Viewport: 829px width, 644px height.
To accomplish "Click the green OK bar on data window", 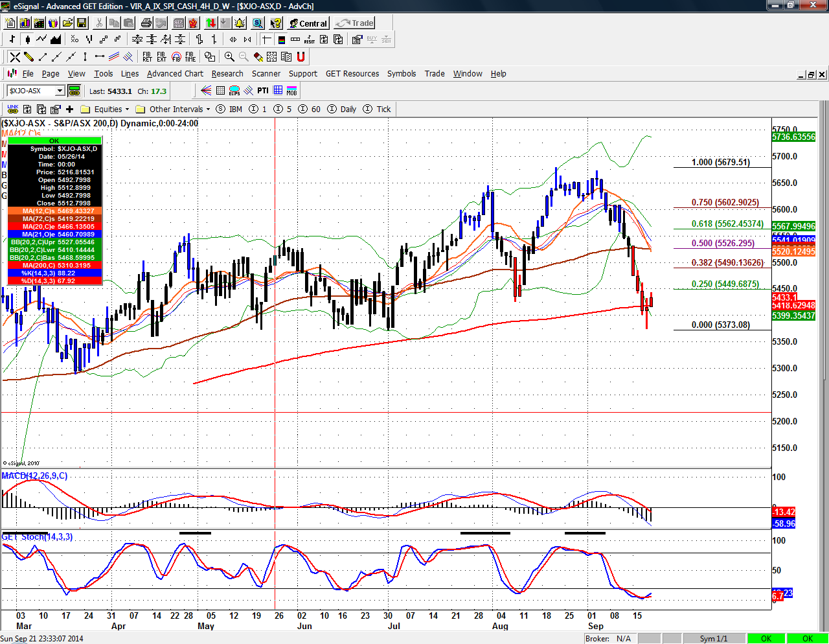I will (54, 141).
